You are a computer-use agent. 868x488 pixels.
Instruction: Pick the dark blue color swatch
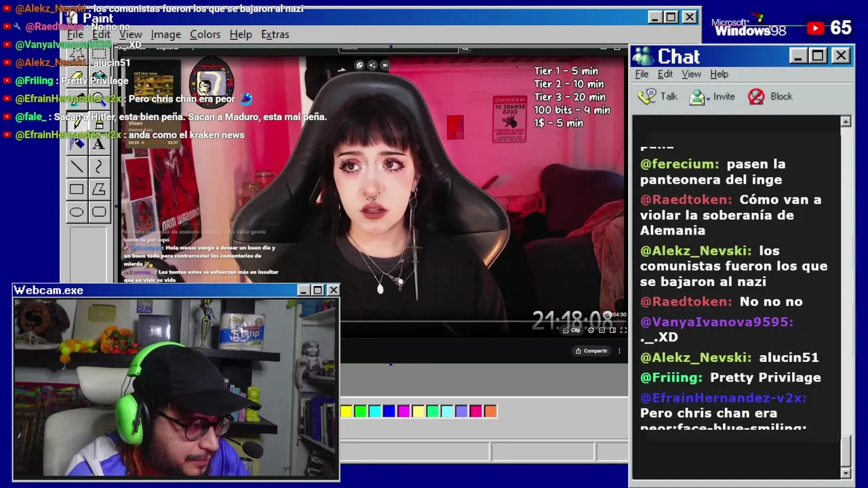(x=389, y=411)
